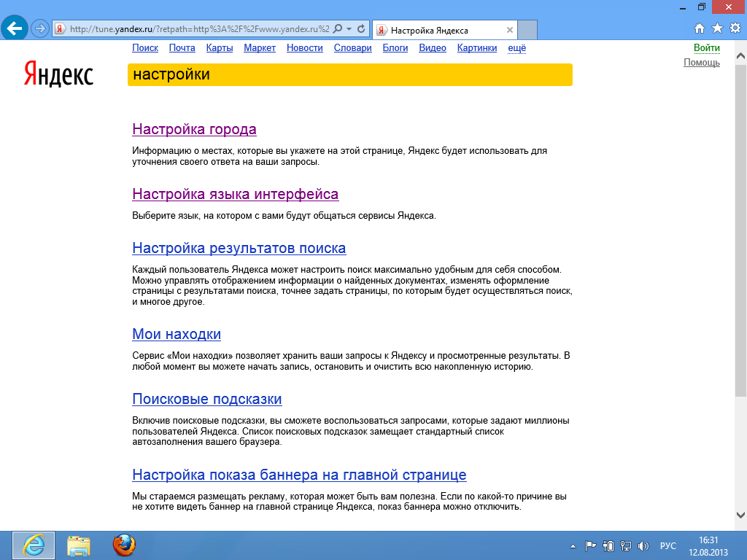Switch input language via РУС
Screen dimensions: 747x560
[x=668, y=545]
